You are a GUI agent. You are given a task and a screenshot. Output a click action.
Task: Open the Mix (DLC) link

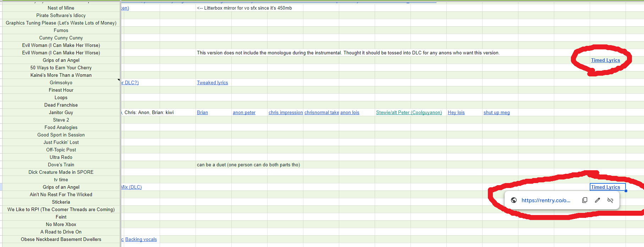(x=131, y=187)
